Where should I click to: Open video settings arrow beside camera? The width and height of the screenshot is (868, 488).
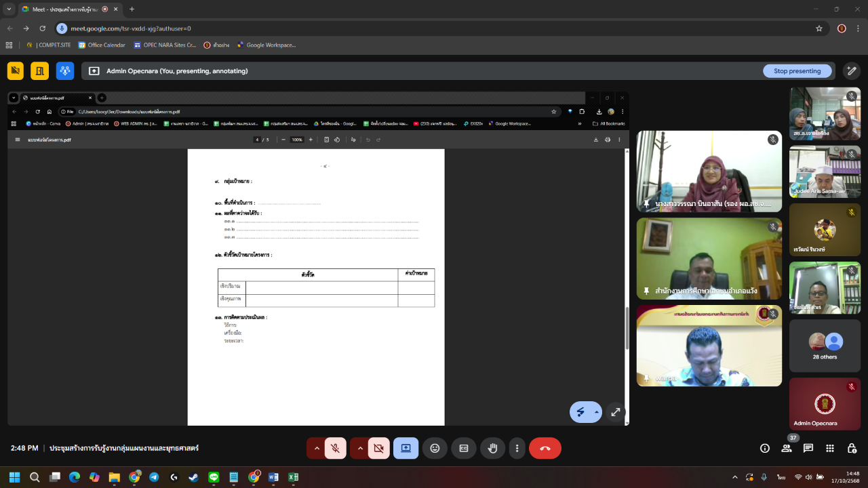[359, 448]
